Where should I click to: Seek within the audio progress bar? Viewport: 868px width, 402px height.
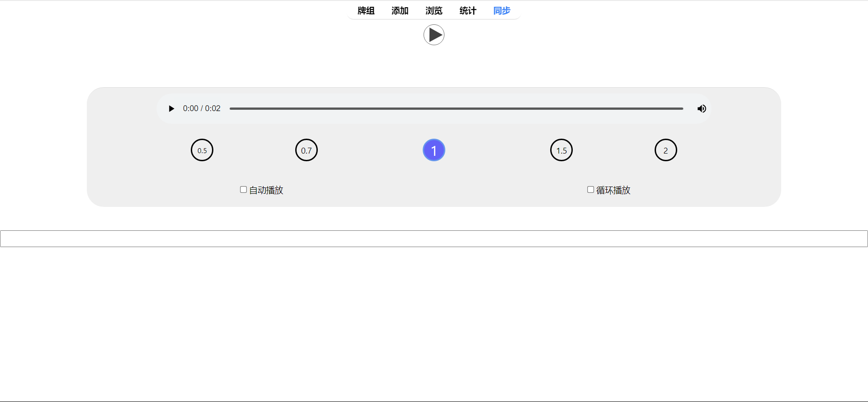click(456, 108)
